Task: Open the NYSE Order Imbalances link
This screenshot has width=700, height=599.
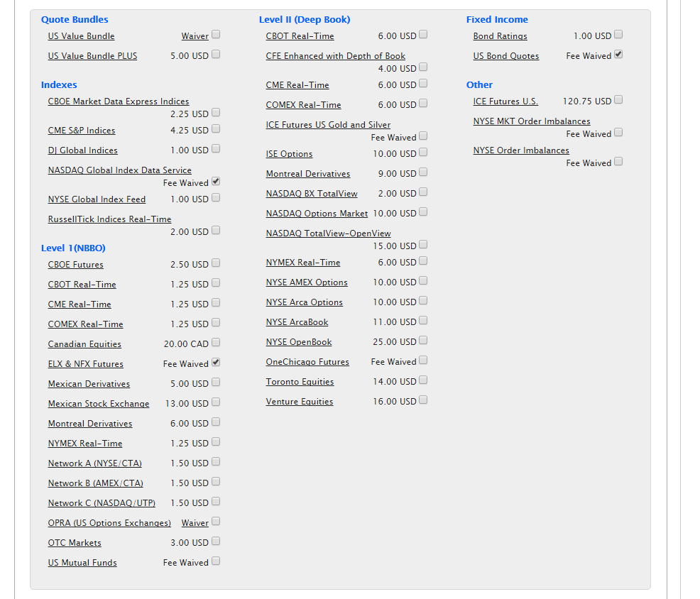Action: pyautogui.click(x=521, y=151)
